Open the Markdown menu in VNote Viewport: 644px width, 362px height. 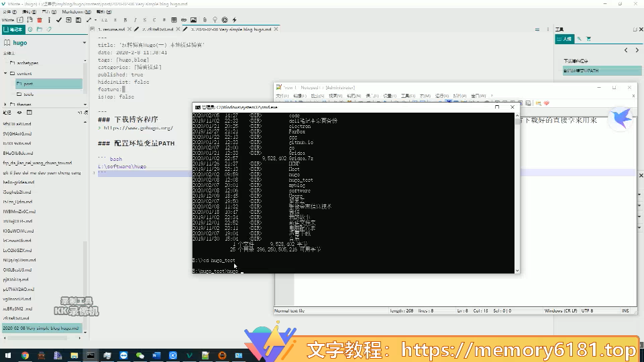click(x=76, y=11)
